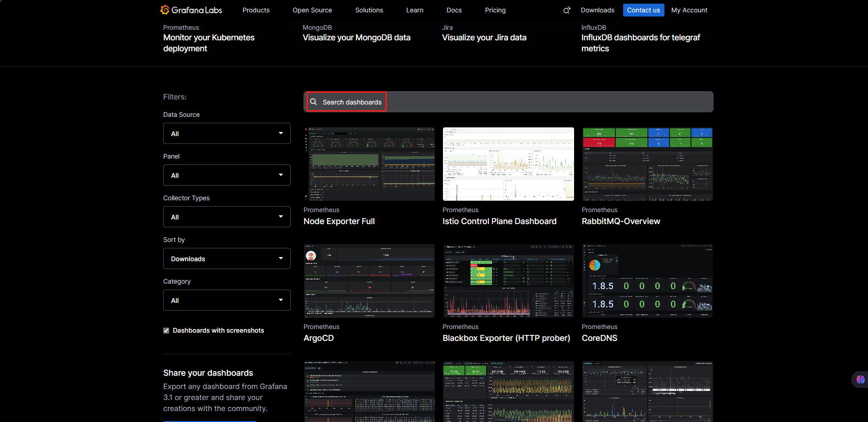Screen dimensions: 868x422
Task: Click the AI sparkle search icon in header
Action: [567, 10]
